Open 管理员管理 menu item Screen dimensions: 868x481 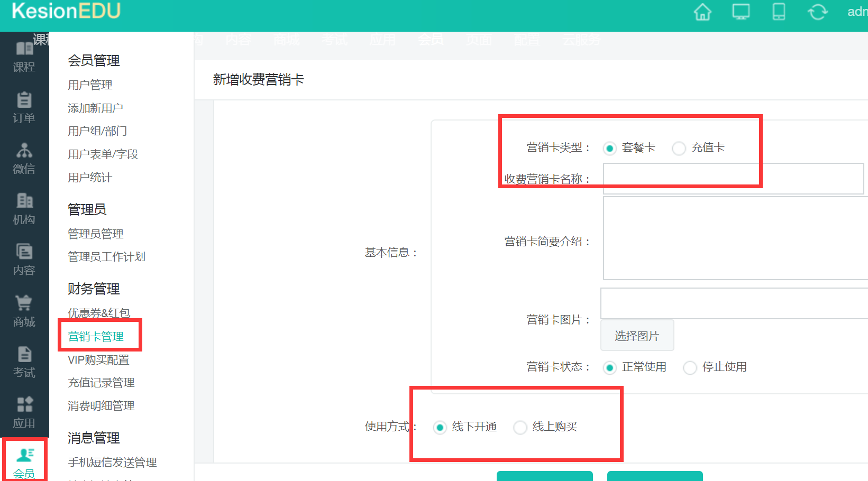(96, 234)
